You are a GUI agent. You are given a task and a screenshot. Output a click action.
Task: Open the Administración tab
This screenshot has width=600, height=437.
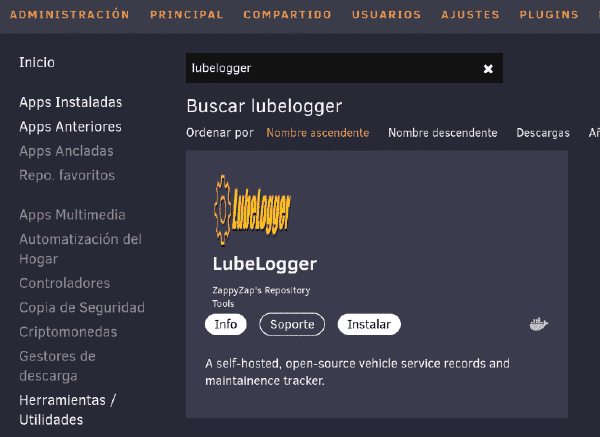tap(70, 15)
